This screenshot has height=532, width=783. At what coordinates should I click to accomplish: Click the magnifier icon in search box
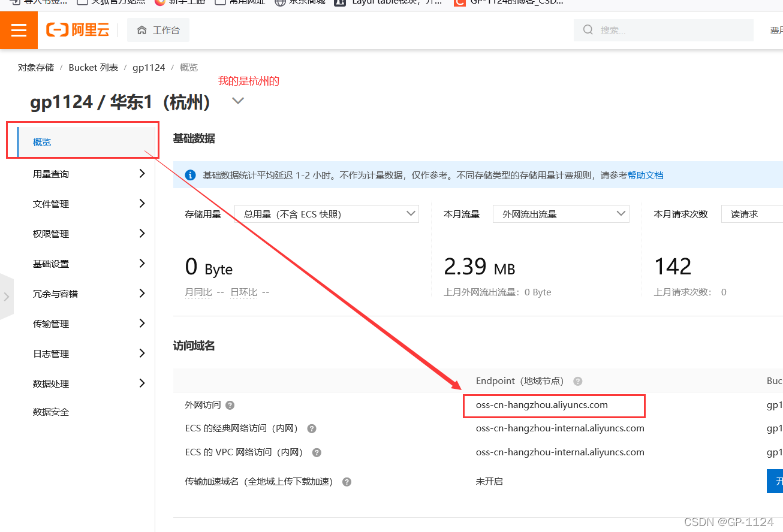(588, 30)
